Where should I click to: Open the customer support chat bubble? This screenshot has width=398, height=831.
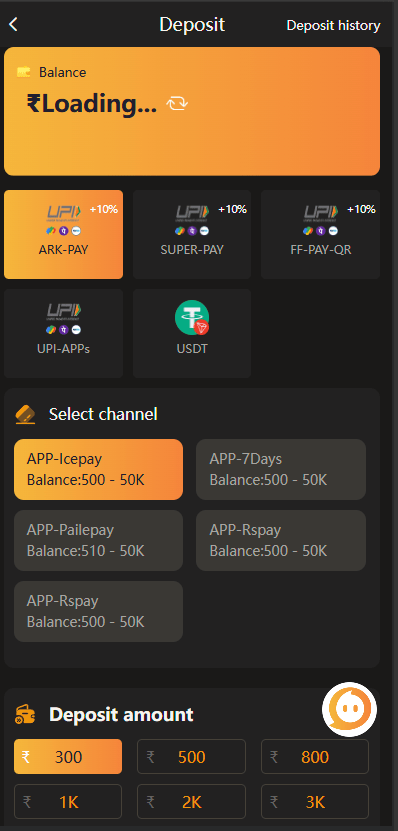[349, 709]
